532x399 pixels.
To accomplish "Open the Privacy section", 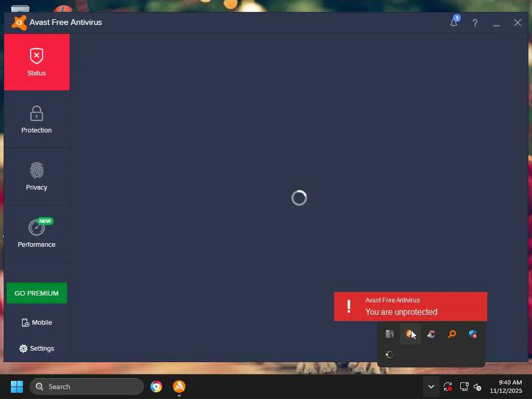I will tap(37, 177).
